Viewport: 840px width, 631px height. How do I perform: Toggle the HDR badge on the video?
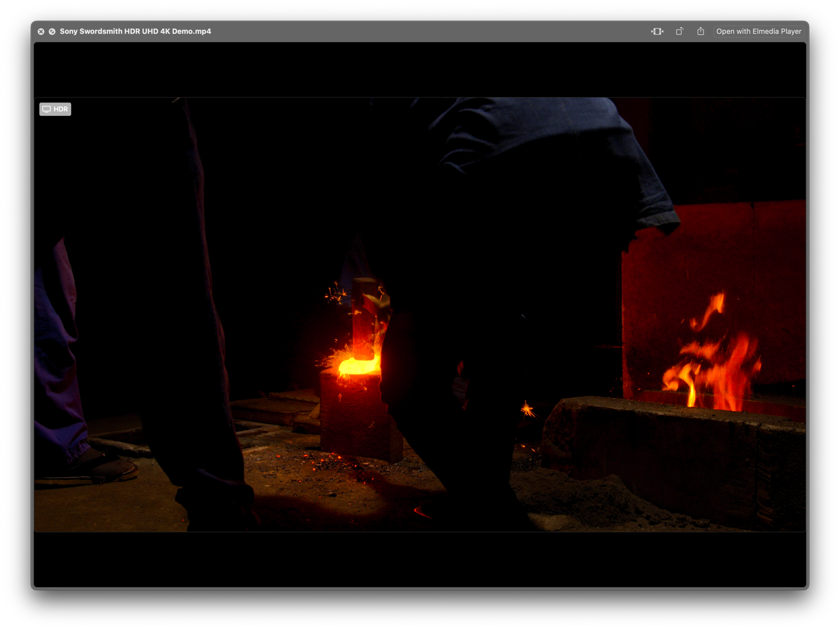pyautogui.click(x=55, y=109)
